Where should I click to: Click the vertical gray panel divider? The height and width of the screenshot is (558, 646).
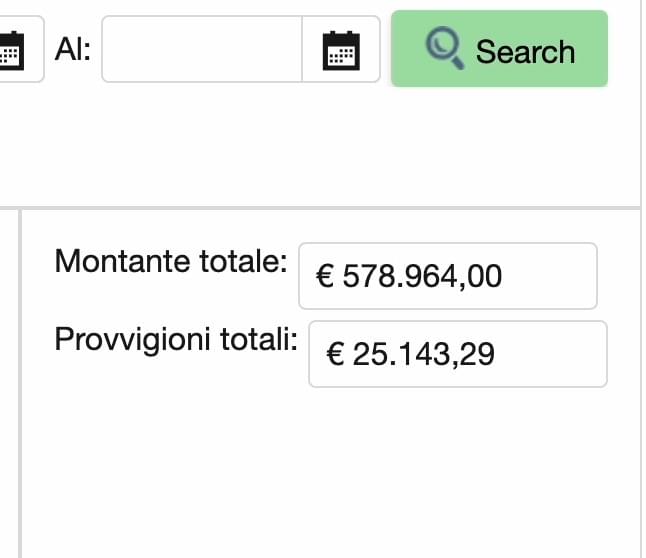(x=20, y=383)
